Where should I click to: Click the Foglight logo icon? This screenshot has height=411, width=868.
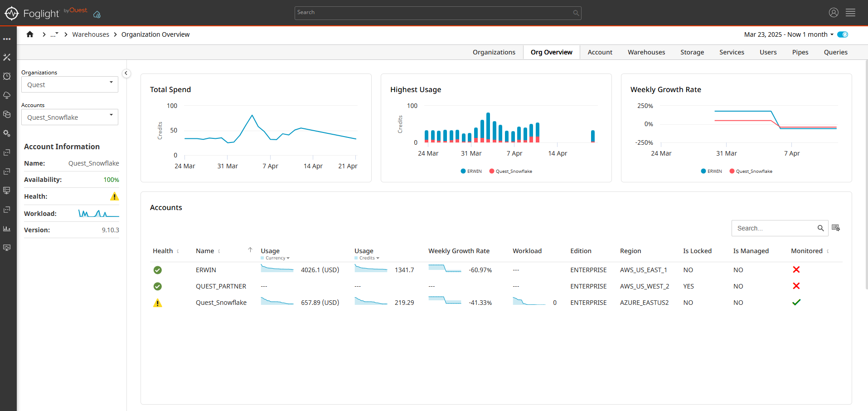(x=11, y=13)
